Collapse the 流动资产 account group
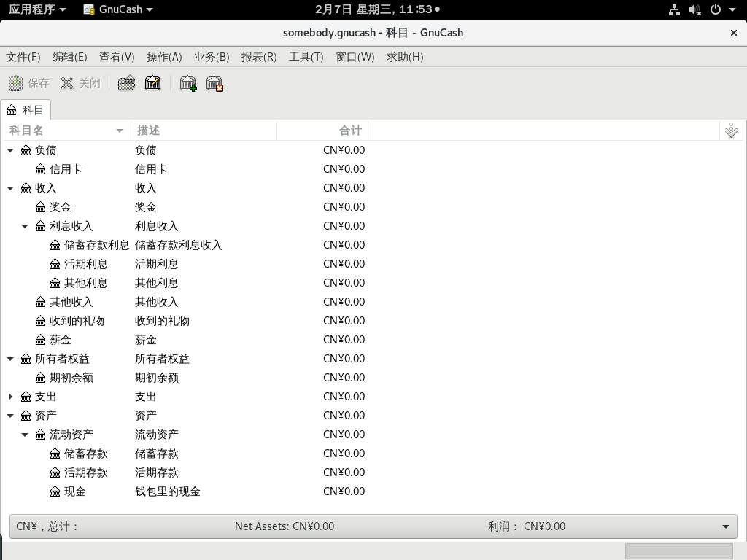747x560 pixels. pyautogui.click(x=25, y=435)
